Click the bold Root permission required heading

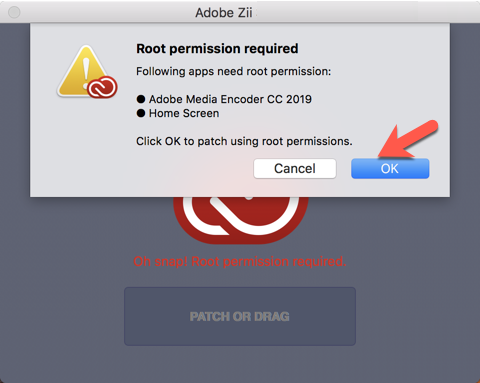(x=217, y=49)
